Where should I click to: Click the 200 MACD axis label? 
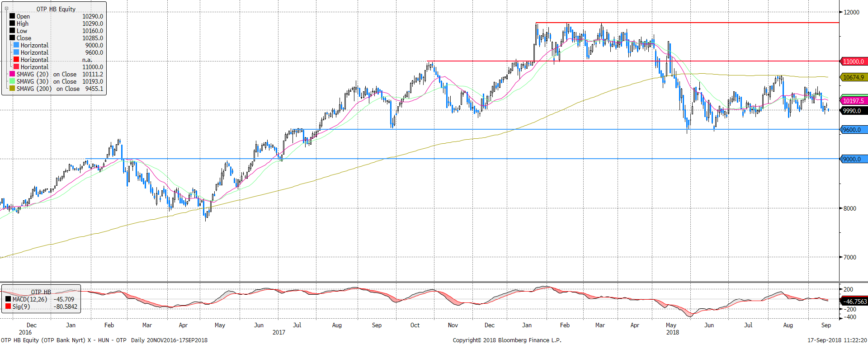[x=849, y=289]
